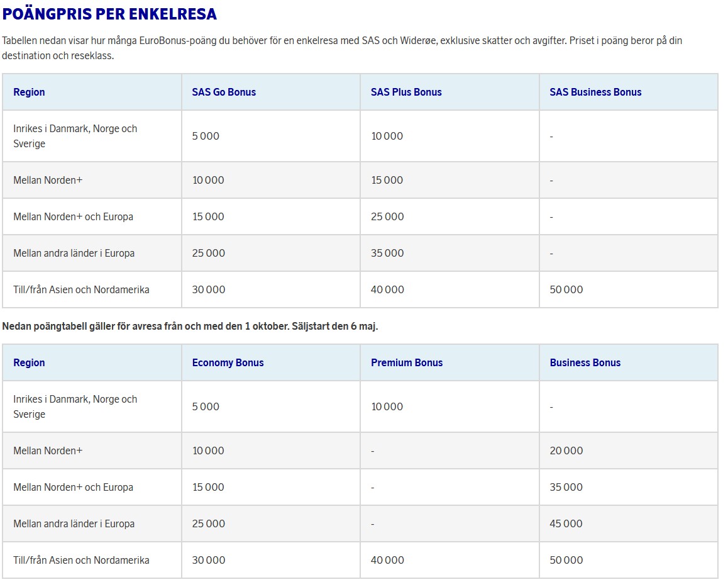Click the Premium Bonus column header
This screenshot has height=582, width=728.
[x=407, y=362]
